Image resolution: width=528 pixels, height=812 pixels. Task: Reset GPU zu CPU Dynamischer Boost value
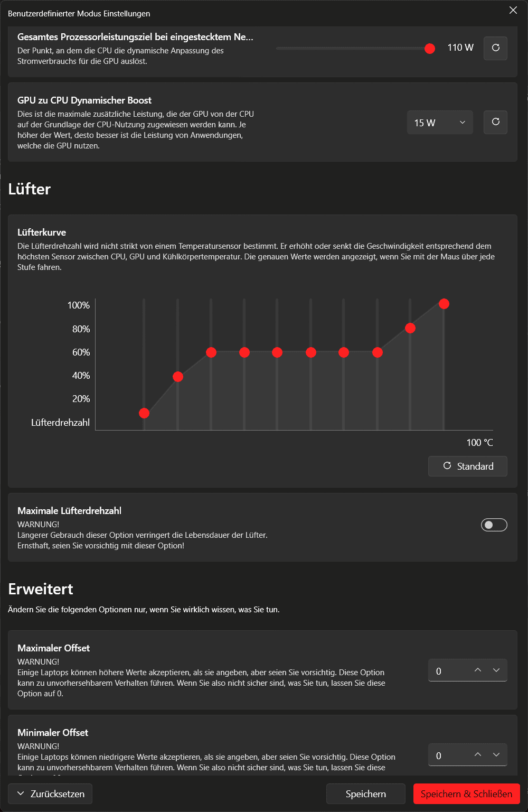pyautogui.click(x=495, y=122)
